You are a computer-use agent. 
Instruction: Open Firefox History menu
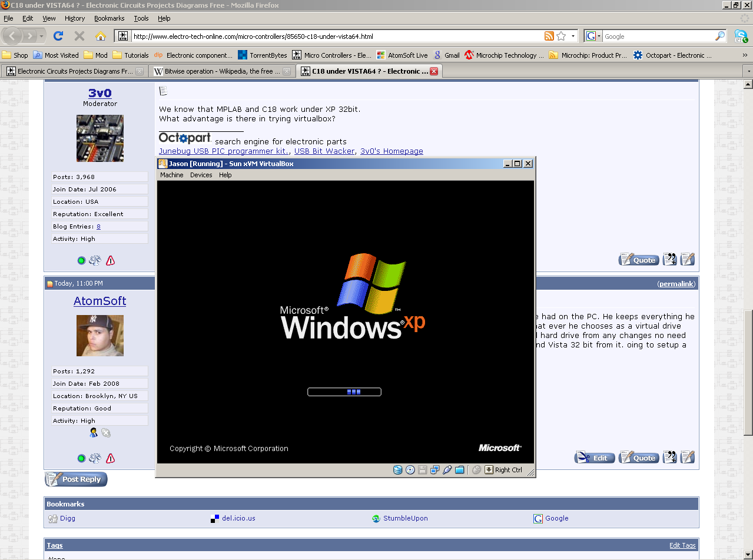click(75, 18)
